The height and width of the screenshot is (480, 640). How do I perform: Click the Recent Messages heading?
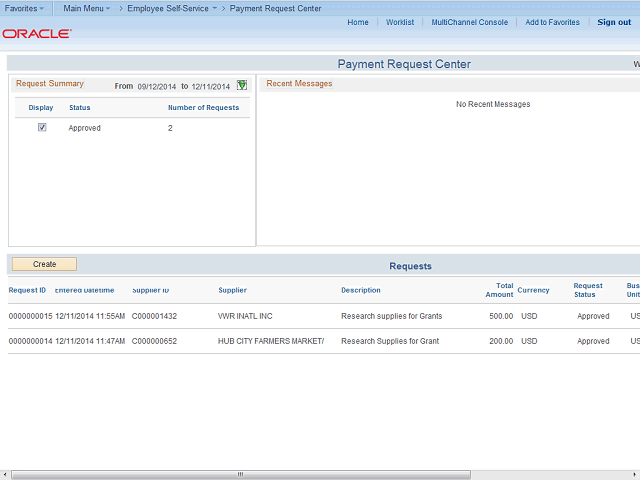299,83
